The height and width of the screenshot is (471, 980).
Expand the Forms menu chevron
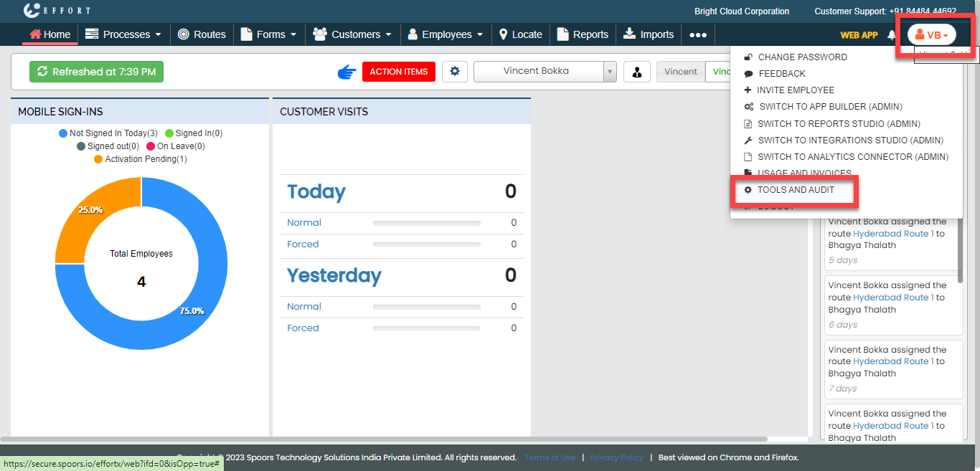point(292,34)
